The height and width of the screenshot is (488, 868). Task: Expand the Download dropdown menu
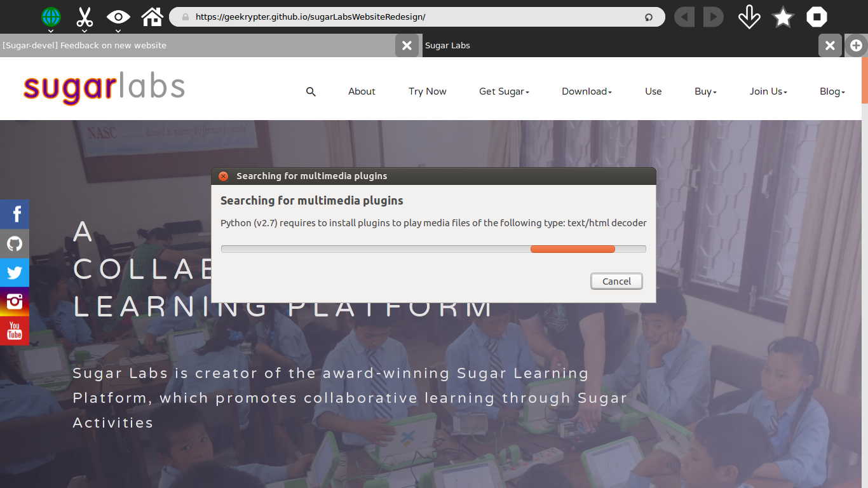[587, 91]
